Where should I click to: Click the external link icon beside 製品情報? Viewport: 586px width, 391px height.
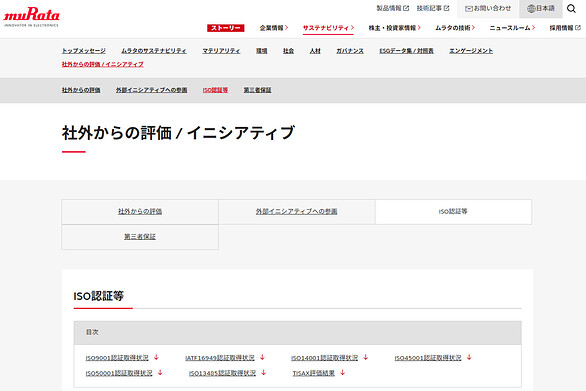coord(406,8)
